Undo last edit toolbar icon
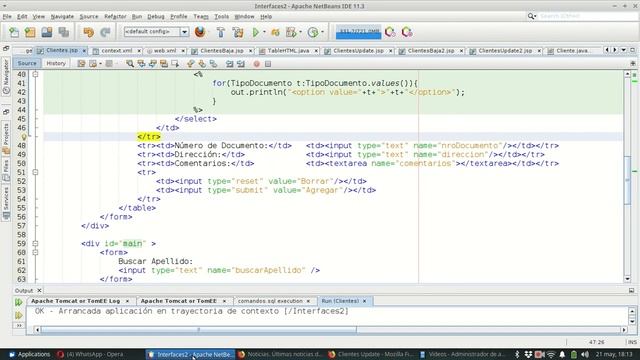Image resolution: width=640 pixels, height=360 pixels. (88, 32)
